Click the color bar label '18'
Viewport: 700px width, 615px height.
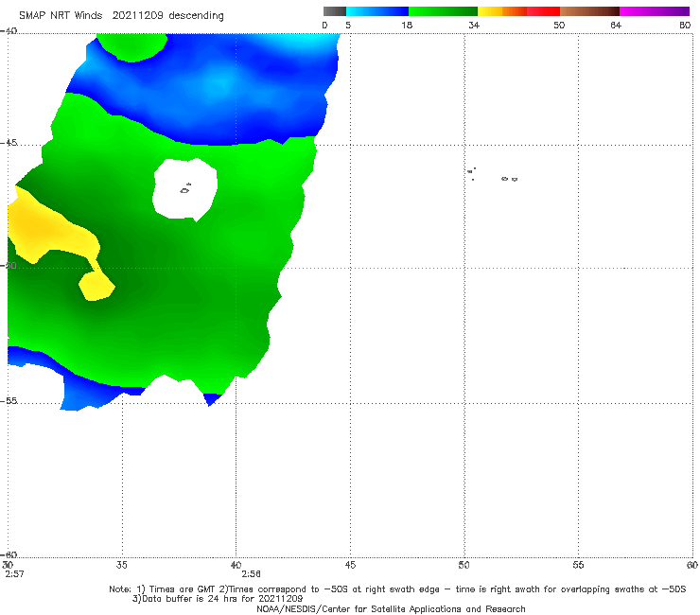[407, 25]
